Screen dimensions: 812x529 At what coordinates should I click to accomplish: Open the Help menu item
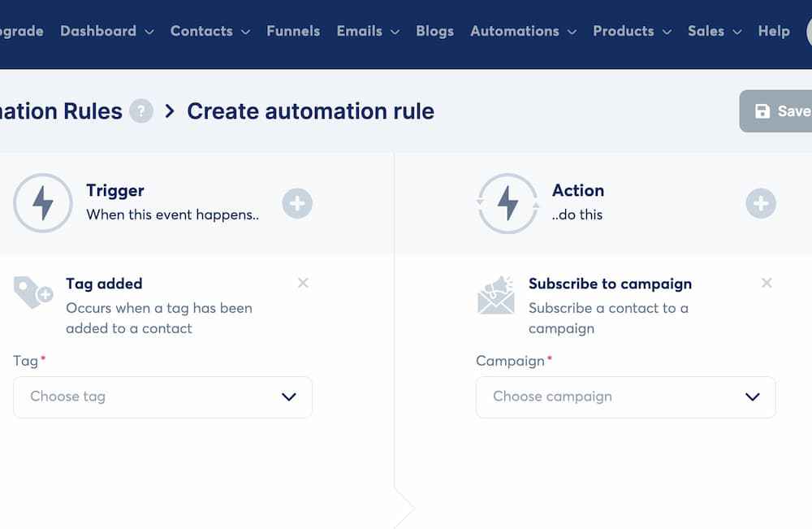click(x=774, y=31)
